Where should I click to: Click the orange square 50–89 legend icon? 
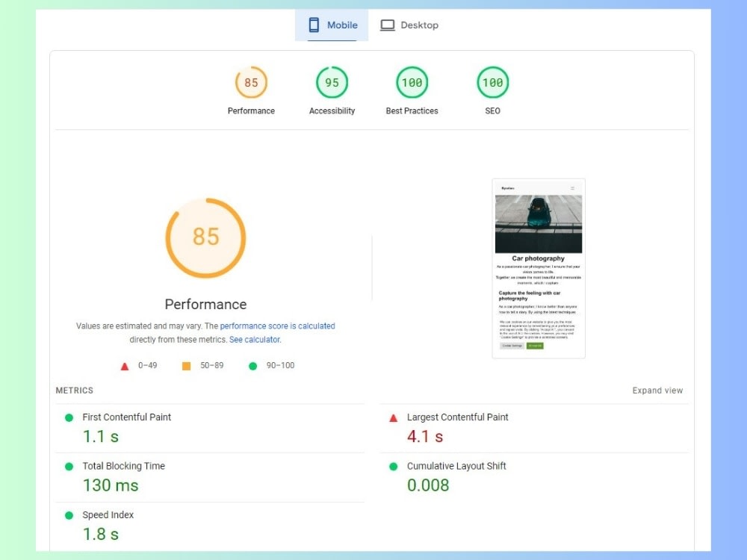[186, 366]
